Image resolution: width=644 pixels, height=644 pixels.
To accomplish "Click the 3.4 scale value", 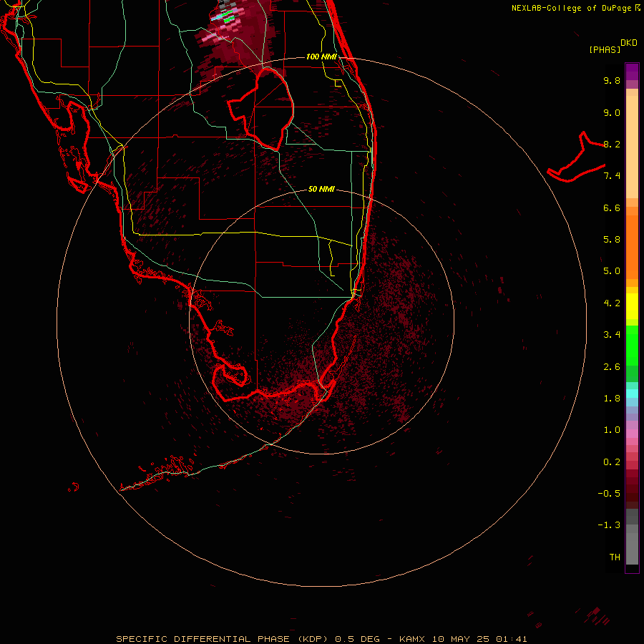I will (x=612, y=335).
